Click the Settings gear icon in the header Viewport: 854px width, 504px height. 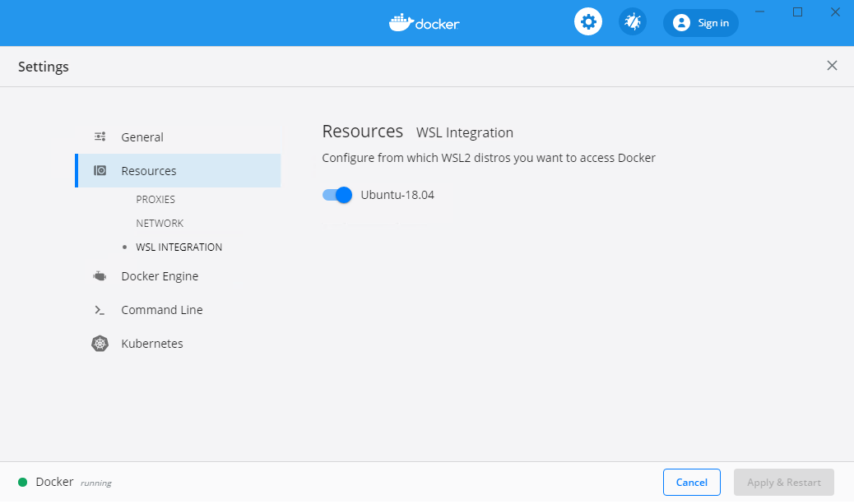coord(587,21)
